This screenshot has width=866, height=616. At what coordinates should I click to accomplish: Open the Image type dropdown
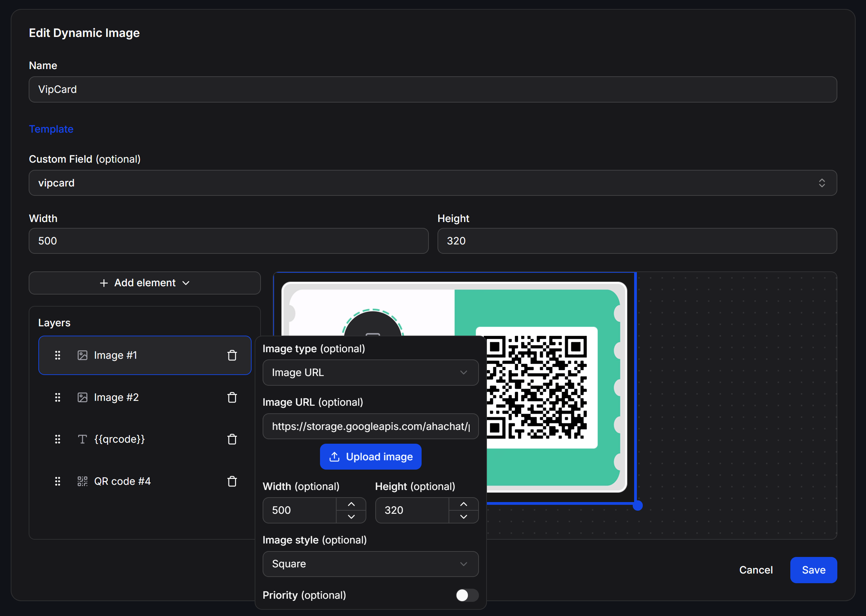(x=370, y=373)
